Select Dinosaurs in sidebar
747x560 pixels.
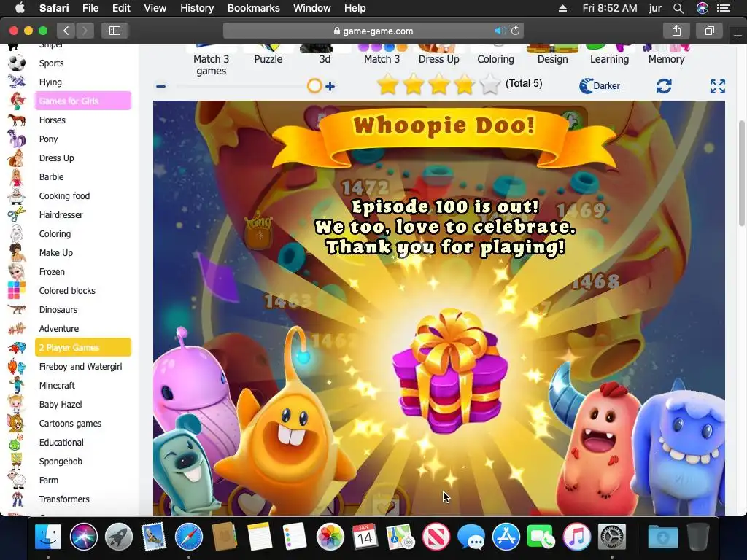pyautogui.click(x=58, y=309)
